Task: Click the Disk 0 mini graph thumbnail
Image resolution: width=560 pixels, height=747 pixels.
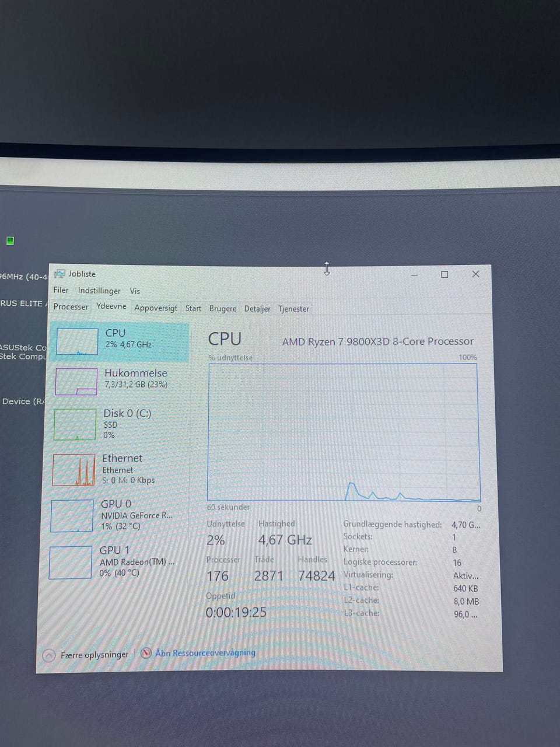Action: pos(75,424)
